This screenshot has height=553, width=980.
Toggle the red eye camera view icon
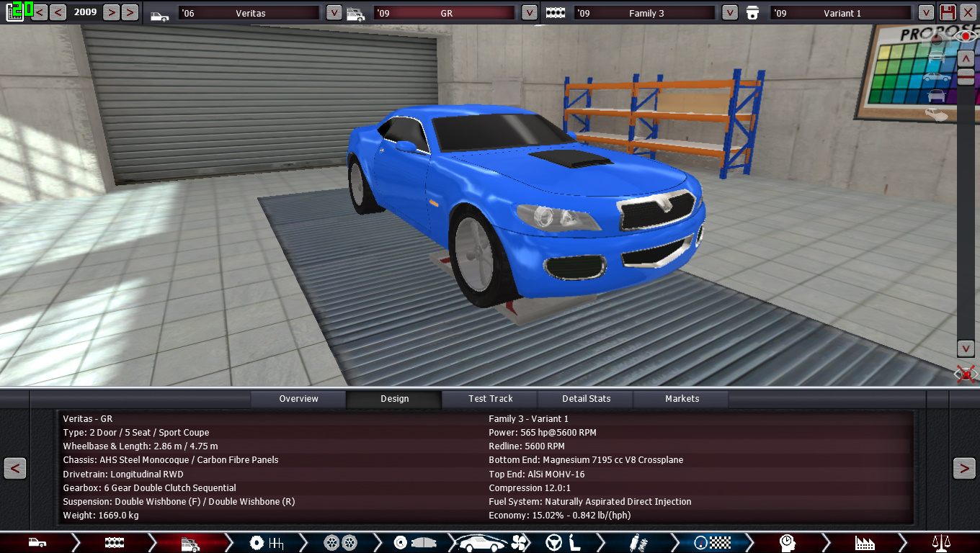click(966, 35)
